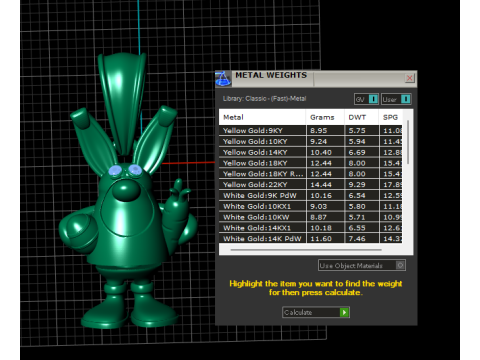Select the Yellow Gold:9KY row
The height and width of the screenshot is (360, 480).
[x=311, y=131]
